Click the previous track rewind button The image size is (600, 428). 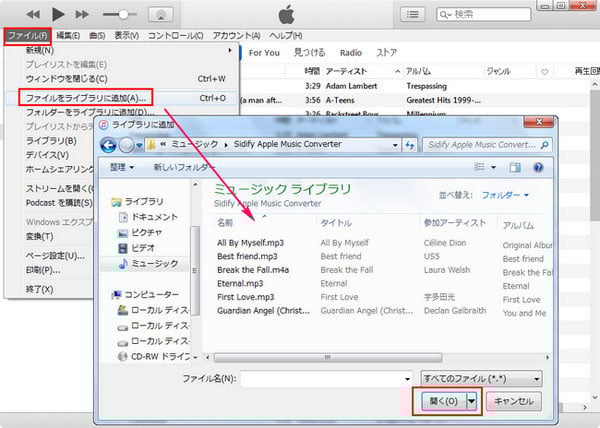click(x=33, y=15)
